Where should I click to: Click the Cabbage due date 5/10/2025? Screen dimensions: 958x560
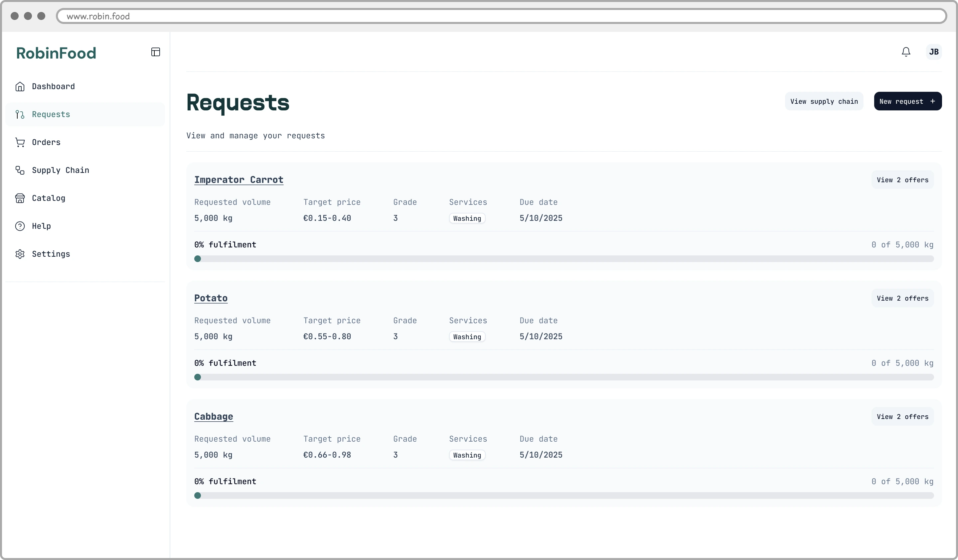[541, 455]
